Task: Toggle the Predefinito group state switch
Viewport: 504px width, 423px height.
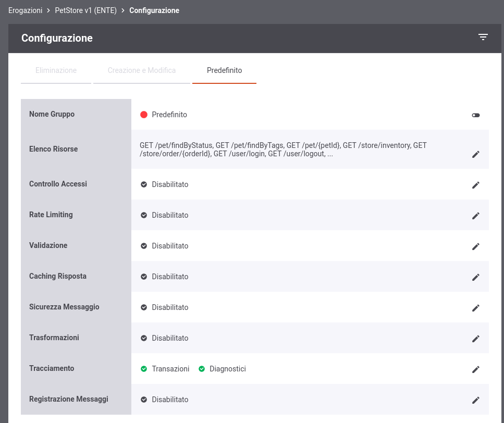Action: pos(476,115)
